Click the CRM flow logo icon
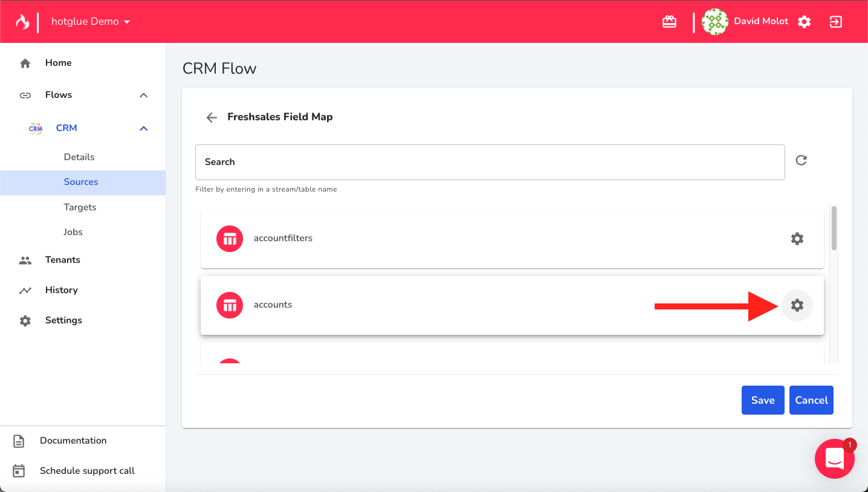 [x=36, y=128]
